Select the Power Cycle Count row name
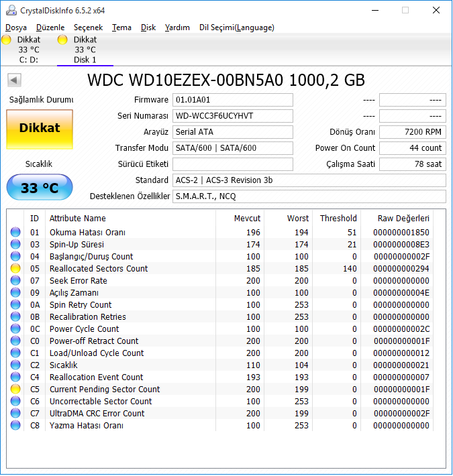Screen dimensions: 453x476 tap(84, 329)
